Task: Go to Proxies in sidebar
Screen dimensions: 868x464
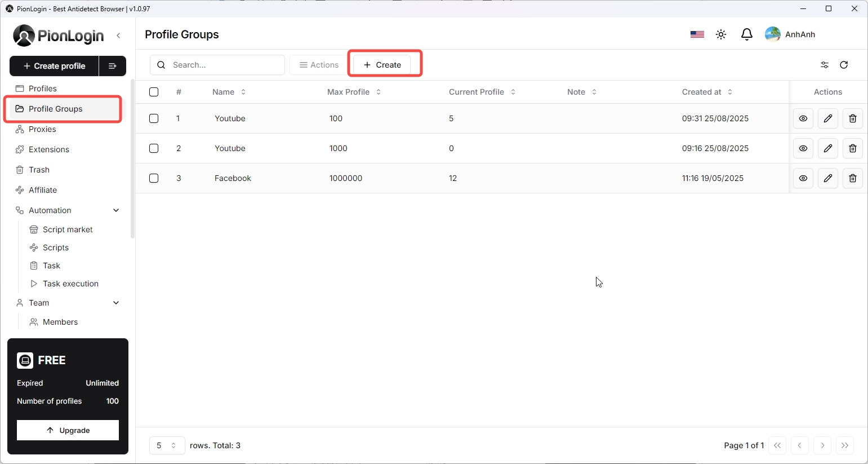Action: [x=42, y=129]
